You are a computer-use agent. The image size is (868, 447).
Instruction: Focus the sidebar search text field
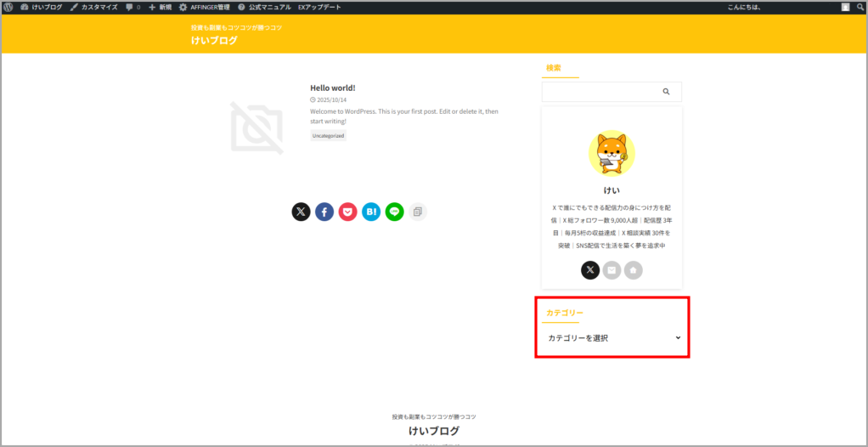pos(599,92)
